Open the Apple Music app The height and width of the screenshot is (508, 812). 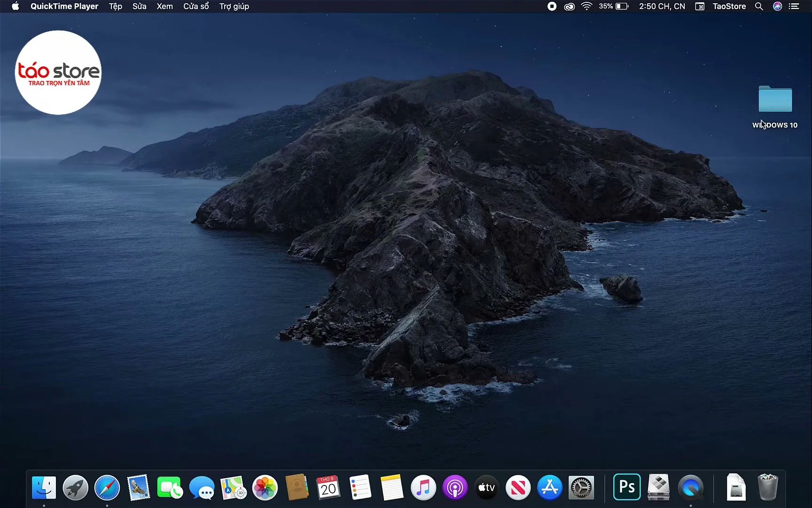pos(423,488)
